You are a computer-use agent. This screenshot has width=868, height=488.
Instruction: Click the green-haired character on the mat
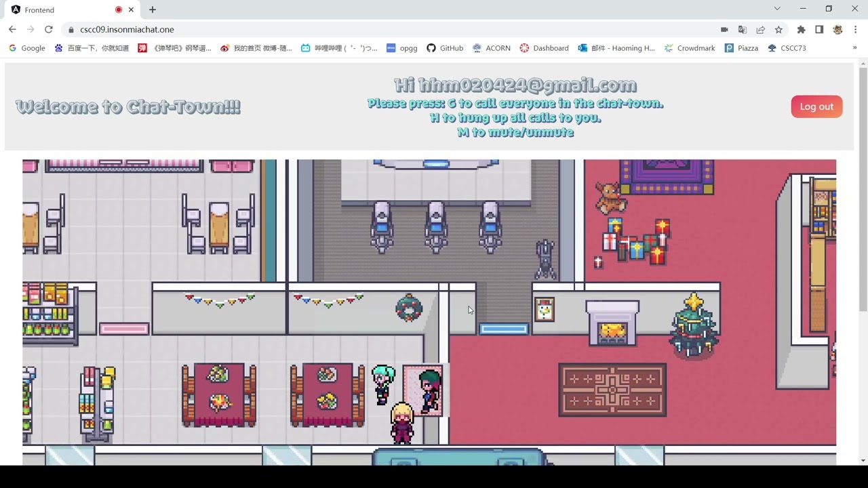pos(429,391)
